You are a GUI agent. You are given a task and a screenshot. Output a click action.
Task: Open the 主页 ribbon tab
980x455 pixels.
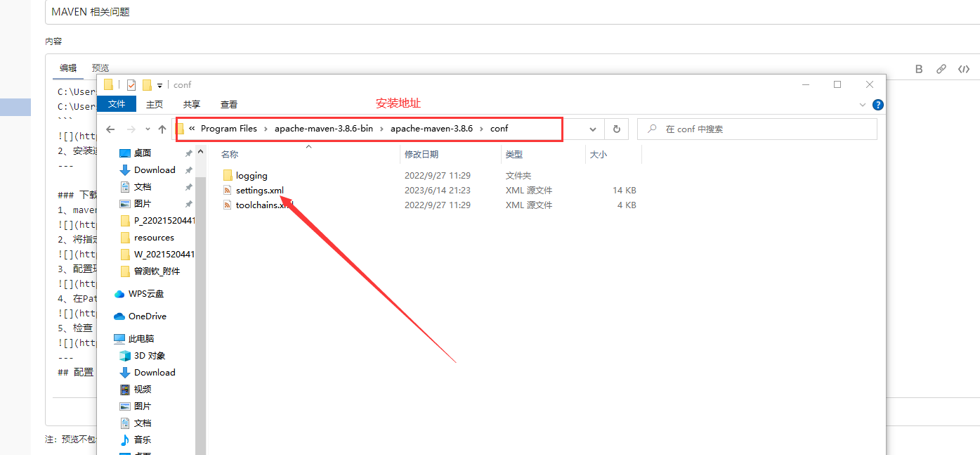(x=155, y=104)
